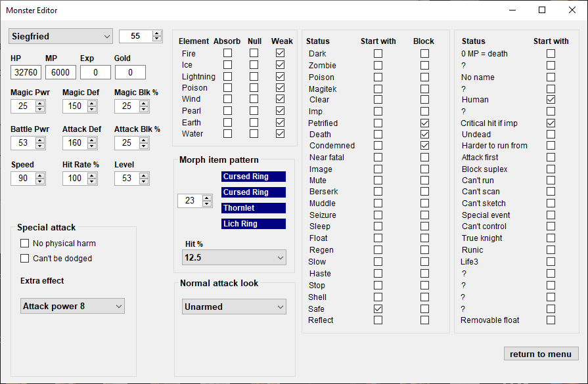Adjust the Battle Pwr spinner at 53
The height and width of the screenshot is (384, 588).
coord(28,142)
